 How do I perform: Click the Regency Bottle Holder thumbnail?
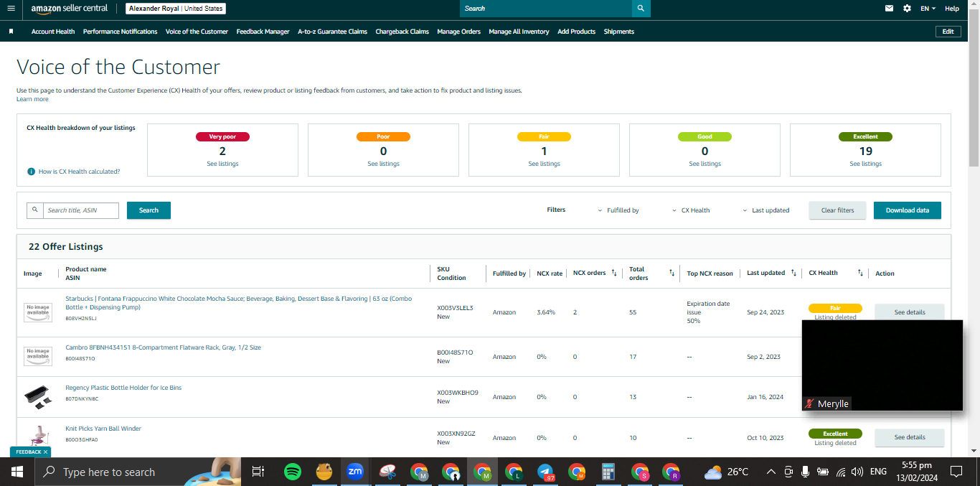37,396
